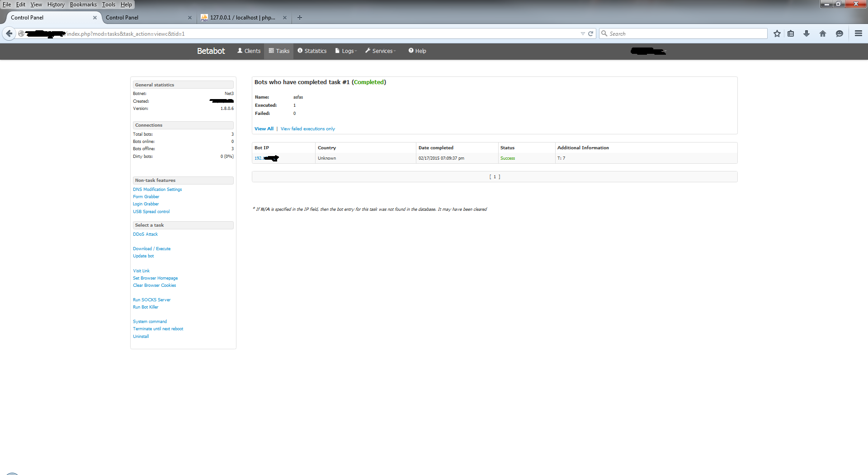Viewport: 868px width, 475px height.
Task: Click the chat bubble icon in the toolbar
Action: [x=839, y=33]
